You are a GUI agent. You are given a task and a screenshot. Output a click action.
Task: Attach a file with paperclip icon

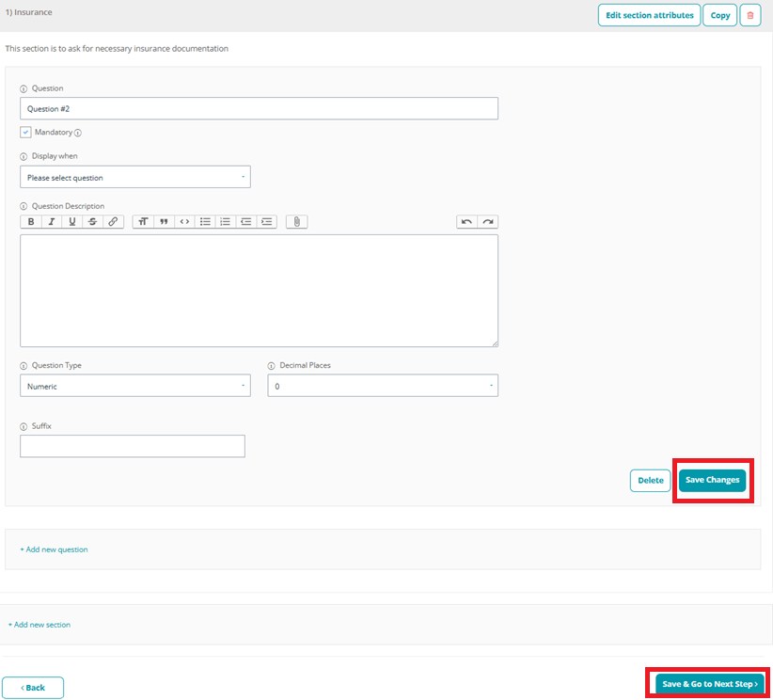pyautogui.click(x=297, y=221)
